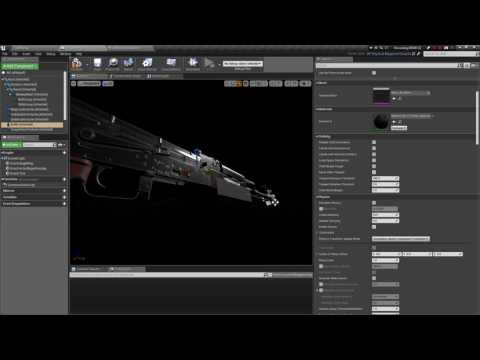
Task: Open Class Settings from toolbar
Action: click(147, 63)
